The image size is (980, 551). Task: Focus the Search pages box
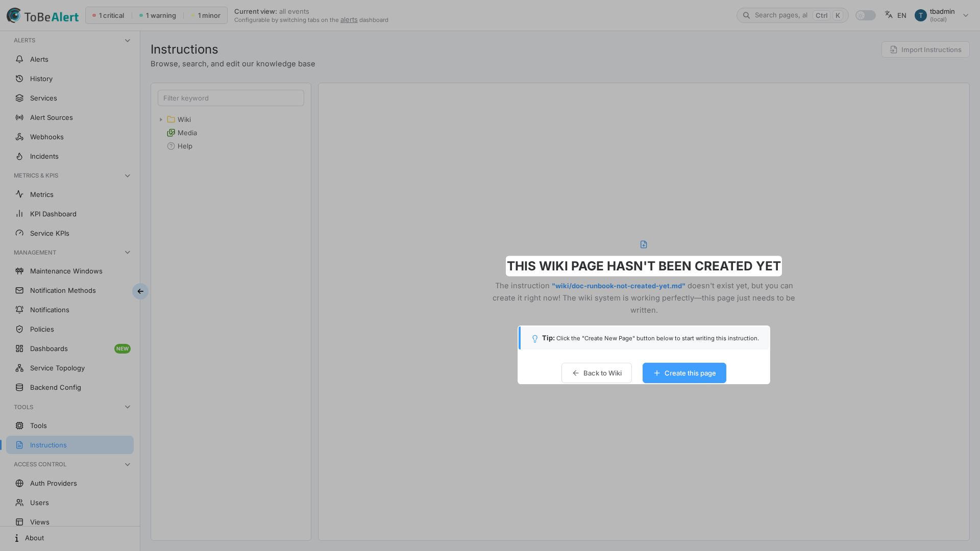(x=792, y=15)
